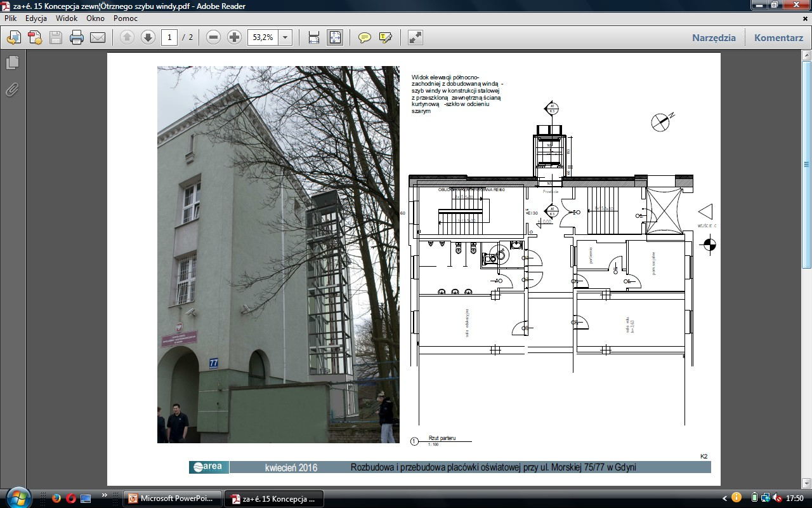Print the document using the printer icon
Screen dimensions: 812x508
pos(77,37)
